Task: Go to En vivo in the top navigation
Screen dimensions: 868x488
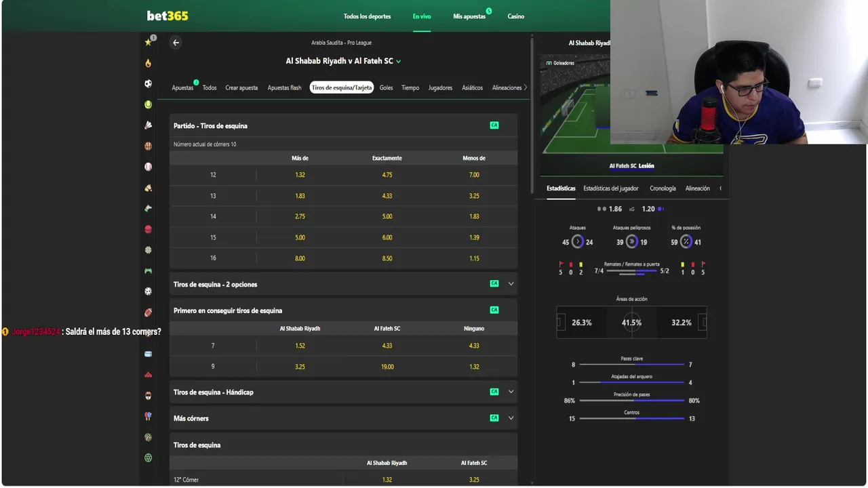Action: point(422,16)
